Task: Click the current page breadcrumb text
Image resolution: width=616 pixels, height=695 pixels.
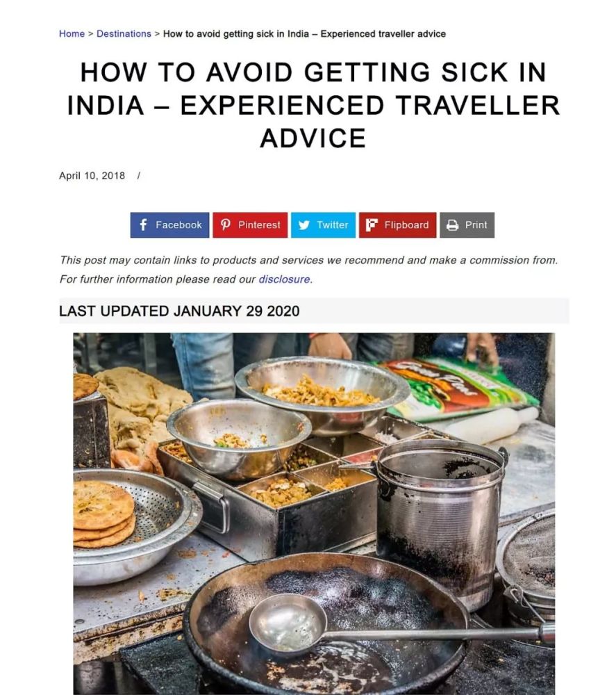Action: pyautogui.click(x=304, y=33)
